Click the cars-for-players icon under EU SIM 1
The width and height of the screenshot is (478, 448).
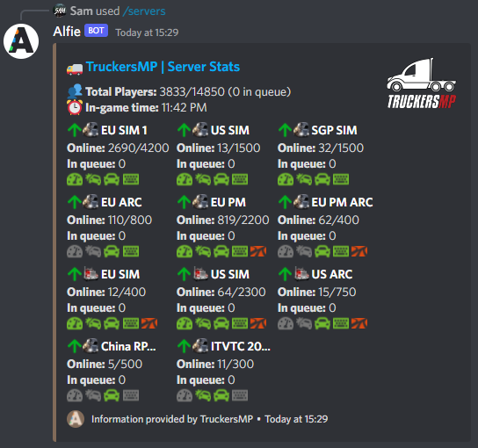coord(112,179)
